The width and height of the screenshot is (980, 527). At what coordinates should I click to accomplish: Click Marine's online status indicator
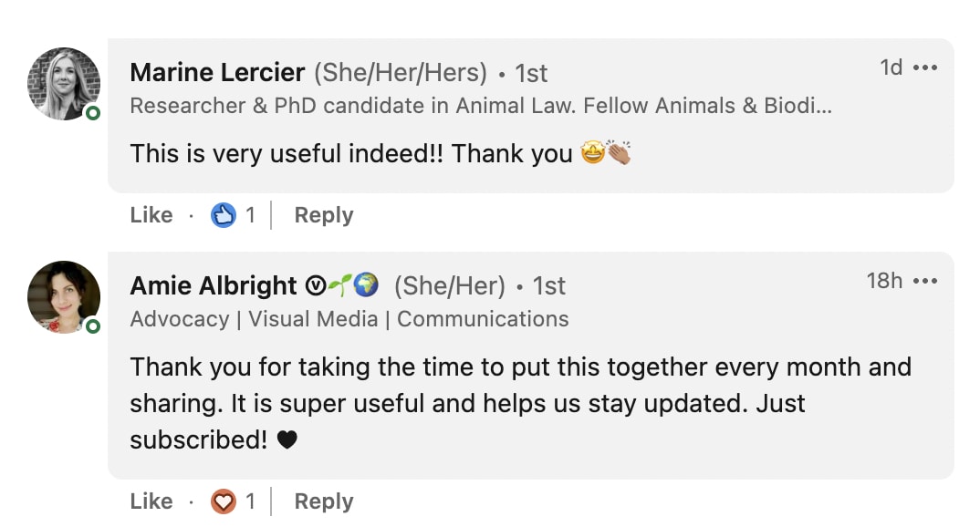92,113
